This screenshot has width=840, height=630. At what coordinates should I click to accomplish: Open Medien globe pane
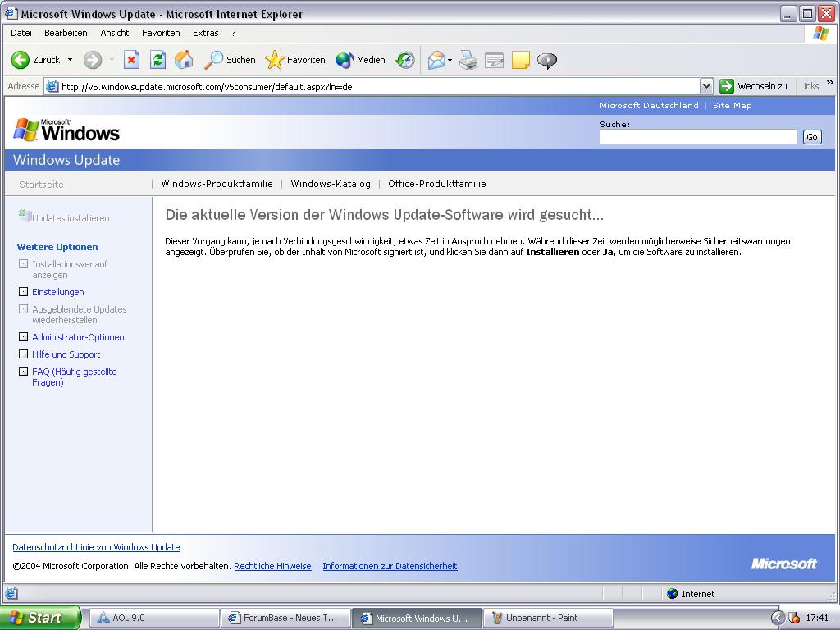[x=361, y=60]
